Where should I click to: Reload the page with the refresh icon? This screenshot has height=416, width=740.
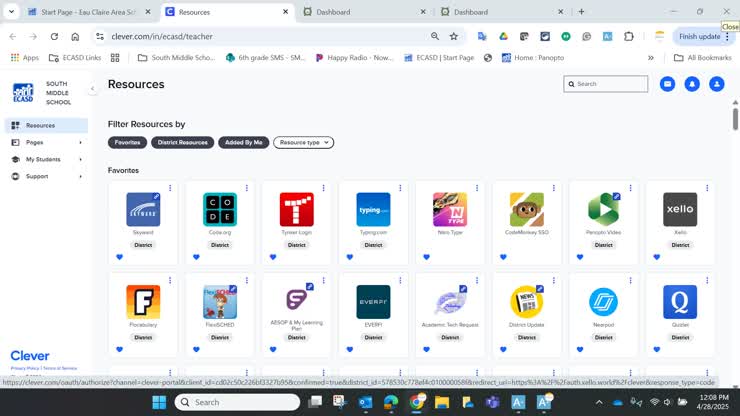(x=54, y=36)
